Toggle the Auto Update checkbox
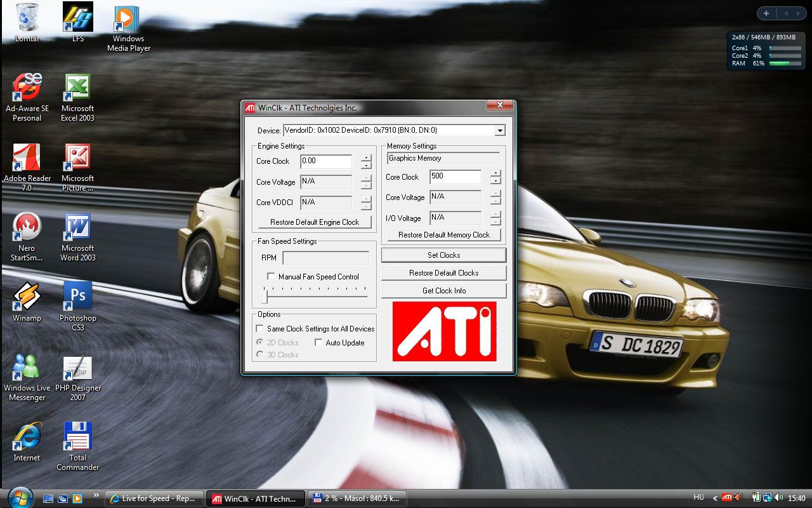 click(319, 343)
